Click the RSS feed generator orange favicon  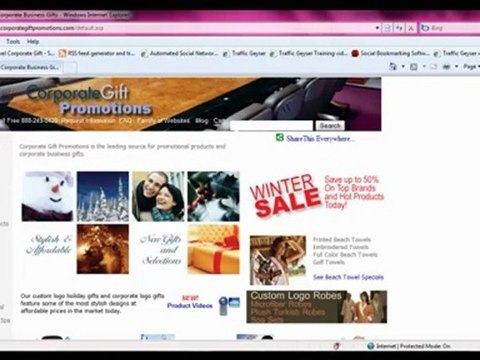(62, 53)
